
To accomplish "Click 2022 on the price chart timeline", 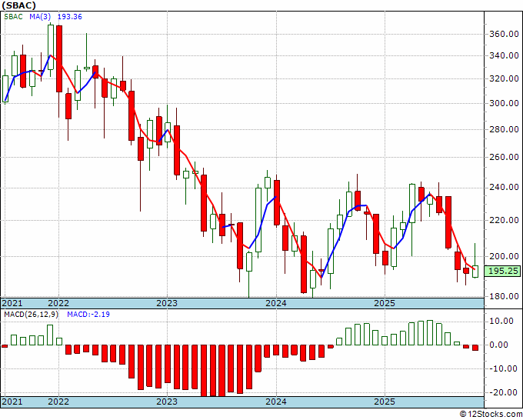I will coord(58,303).
